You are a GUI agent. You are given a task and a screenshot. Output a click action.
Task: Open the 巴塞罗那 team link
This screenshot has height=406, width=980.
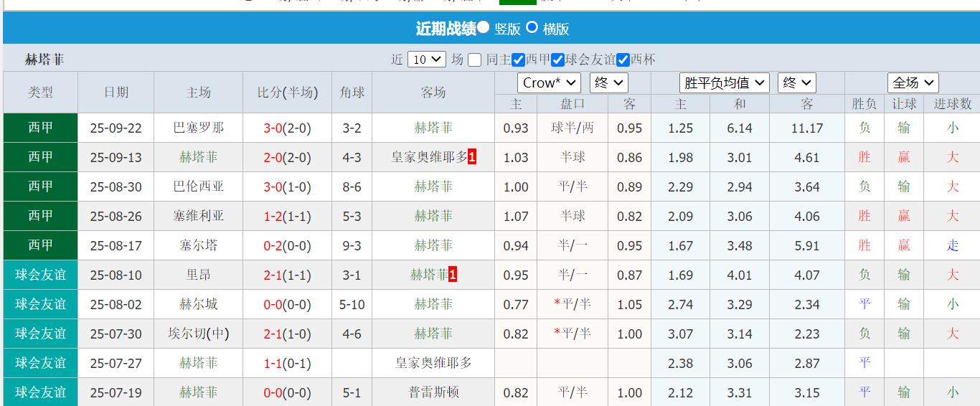[199, 128]
